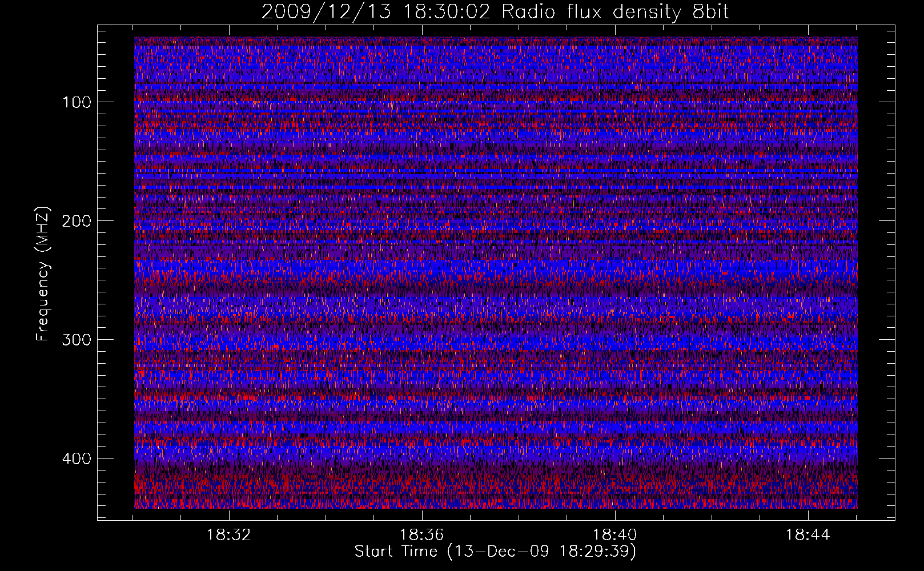Click the 400 frequency tick label

click(77, 459)
